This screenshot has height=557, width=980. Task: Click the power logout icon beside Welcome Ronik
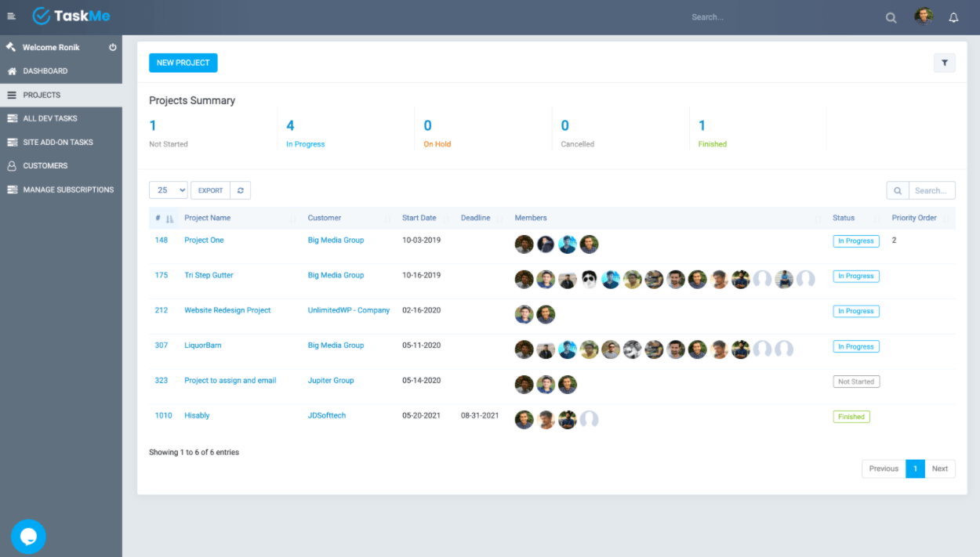[x=113, y=47]
